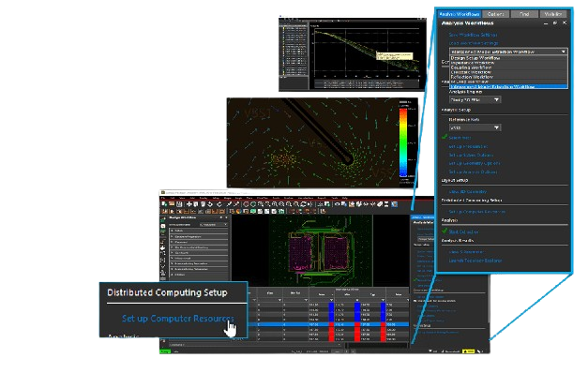Click Set up Computer Resources in the enlarged callout
Viewport: 588px width, 373px height.
click(x=178, y=319)
